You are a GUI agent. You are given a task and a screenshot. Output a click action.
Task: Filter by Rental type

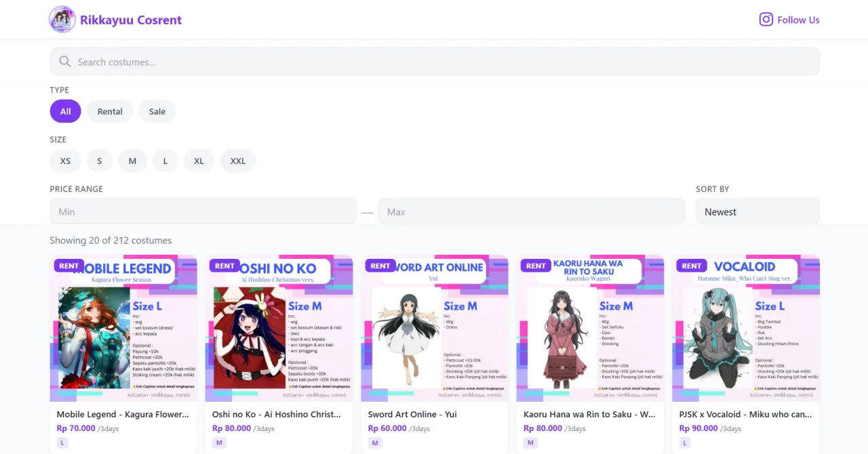110,111
